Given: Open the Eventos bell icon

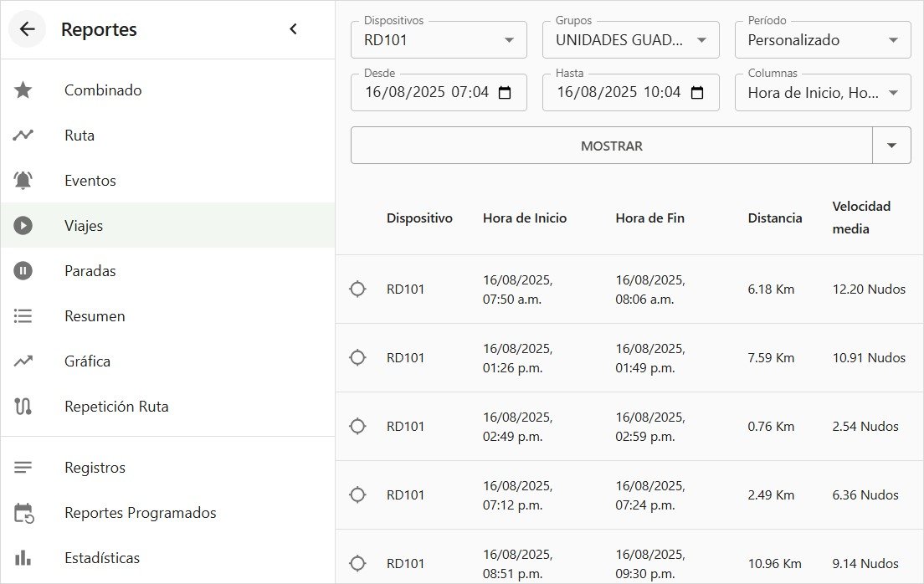Looking at the screenshot, I should point(23,181).
